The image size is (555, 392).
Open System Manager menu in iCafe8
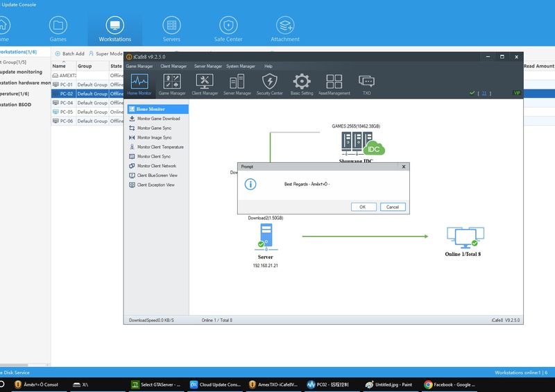[240, 66]
